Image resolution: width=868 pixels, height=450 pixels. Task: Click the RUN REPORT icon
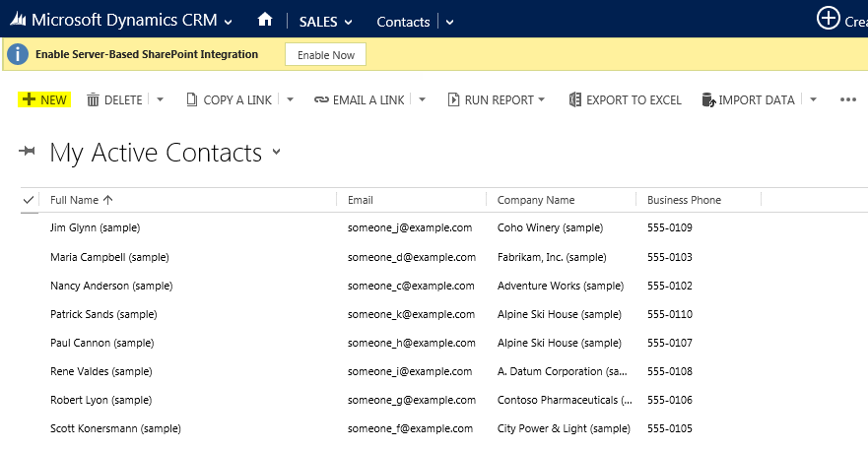click(x=453, y=99)
